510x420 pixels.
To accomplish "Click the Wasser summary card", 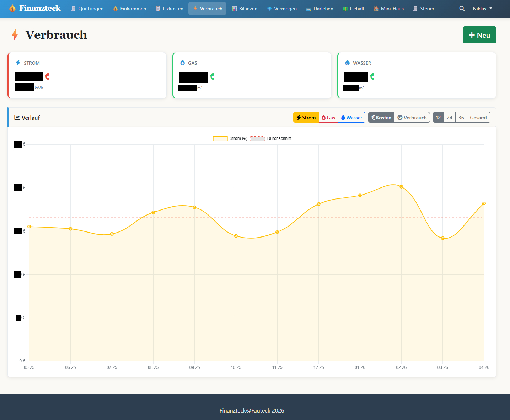I will pyautogui.click(x=417, y=75).
